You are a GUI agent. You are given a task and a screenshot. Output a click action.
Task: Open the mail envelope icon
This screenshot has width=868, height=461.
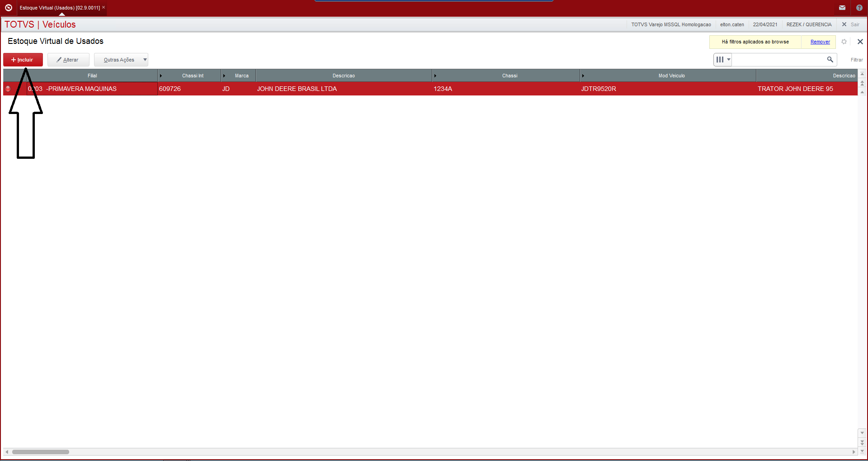tap(842, 8)
